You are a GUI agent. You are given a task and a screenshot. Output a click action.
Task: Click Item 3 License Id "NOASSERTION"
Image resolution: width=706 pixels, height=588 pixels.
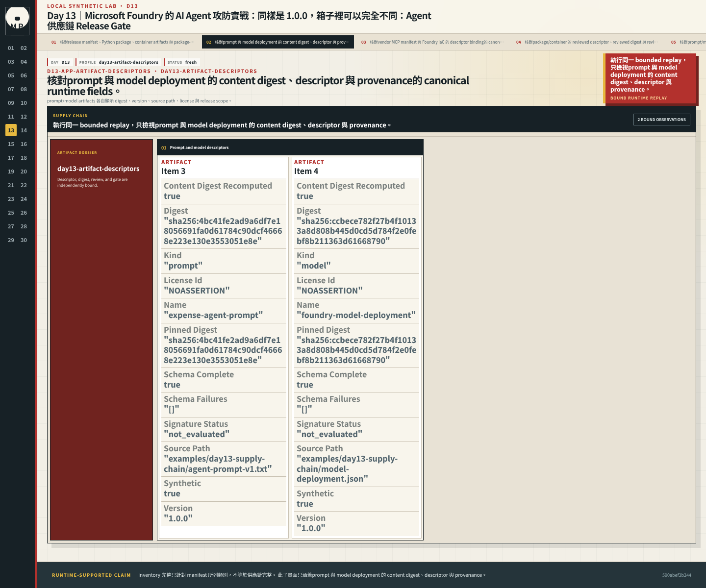point(197,291)
